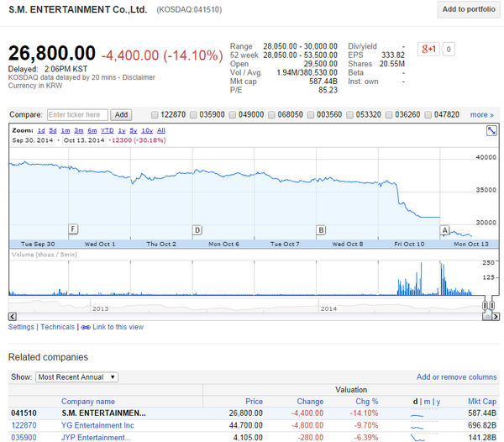The image size is (504, 442).
Task: Switch sparkline period to d
Action: click(415, 402)
